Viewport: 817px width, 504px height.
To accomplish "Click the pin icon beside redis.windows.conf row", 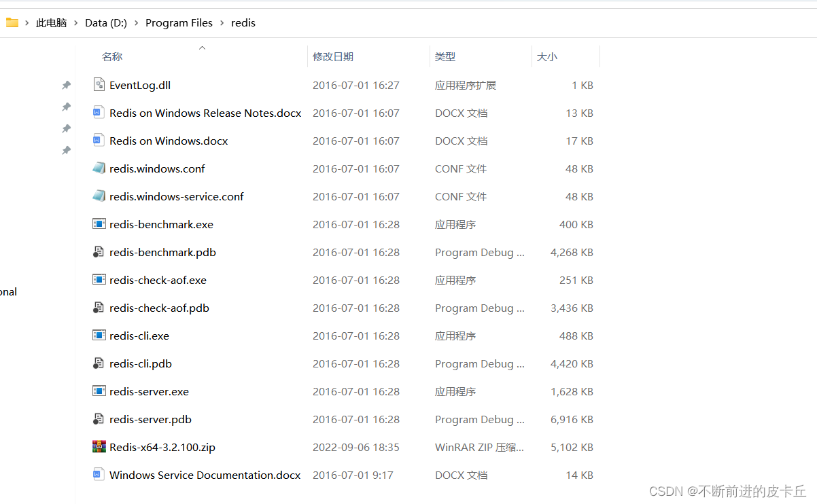I will [66, 150].
